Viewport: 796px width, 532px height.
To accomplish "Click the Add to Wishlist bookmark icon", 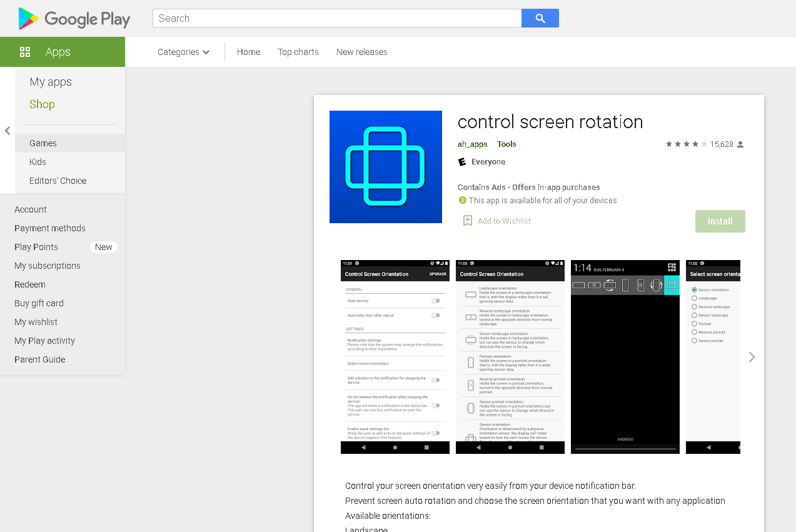I will [x=467, y=221].
